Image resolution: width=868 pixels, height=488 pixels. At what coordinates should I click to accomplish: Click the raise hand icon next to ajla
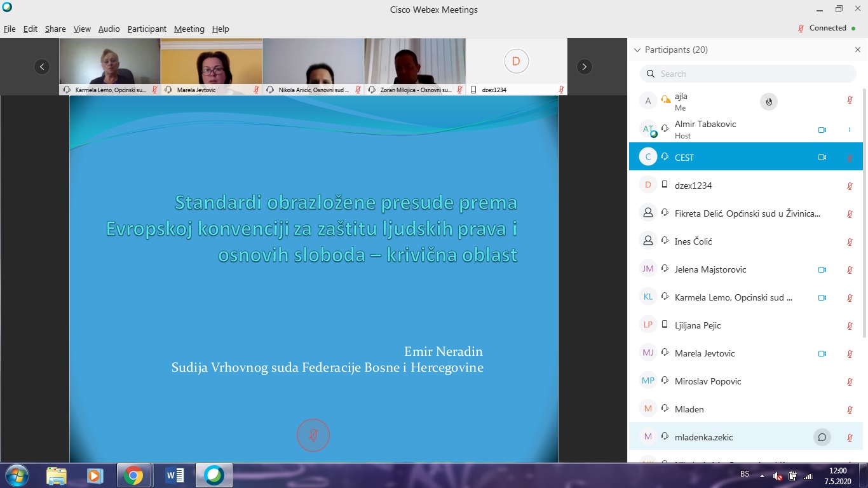pyautogui.click(x=769, y=102)
